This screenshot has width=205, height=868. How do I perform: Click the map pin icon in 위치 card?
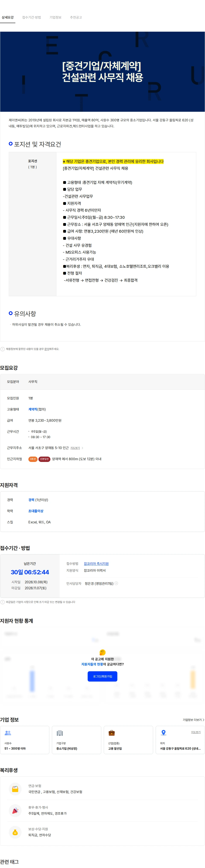click(x=164, y=733)
